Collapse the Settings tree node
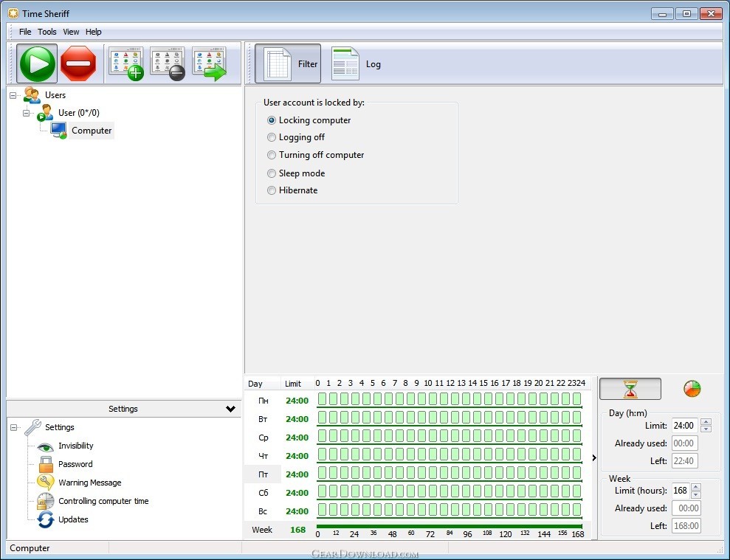 (x=13, y=427)
